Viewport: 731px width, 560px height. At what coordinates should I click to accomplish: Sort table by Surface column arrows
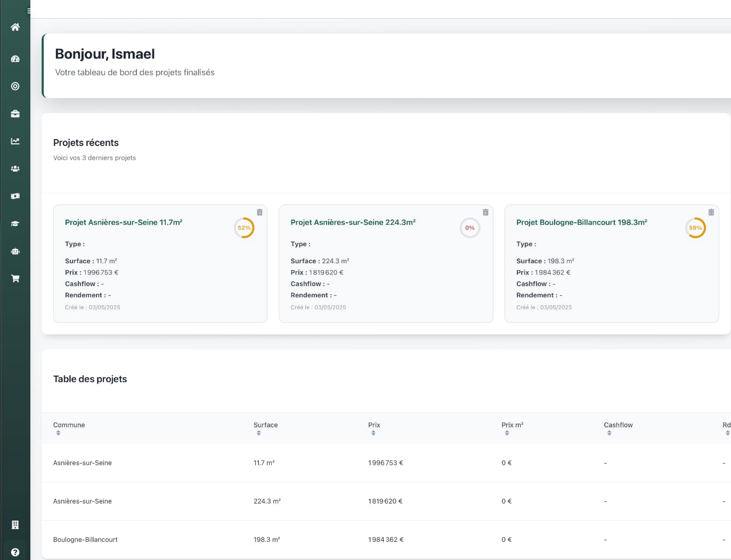259,433
